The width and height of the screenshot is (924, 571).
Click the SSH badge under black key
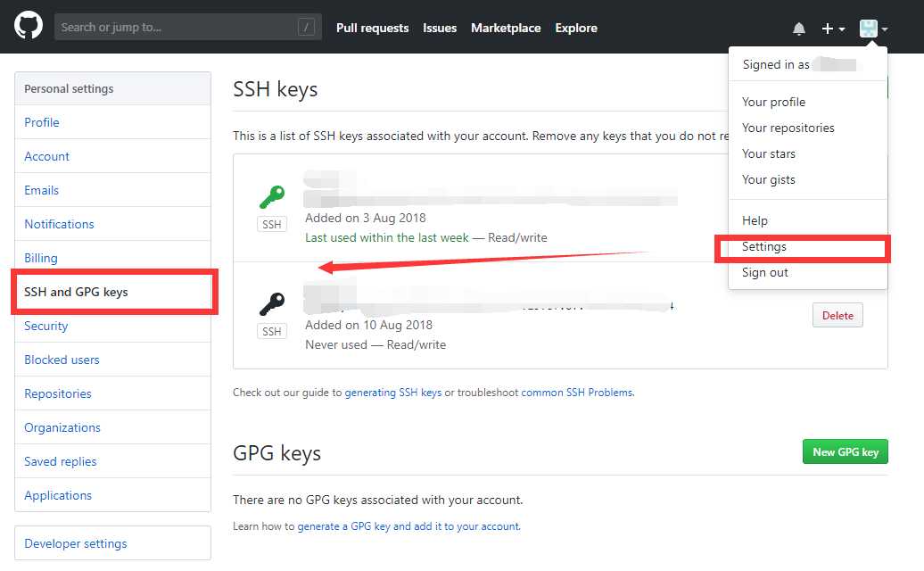coord(272,331)
